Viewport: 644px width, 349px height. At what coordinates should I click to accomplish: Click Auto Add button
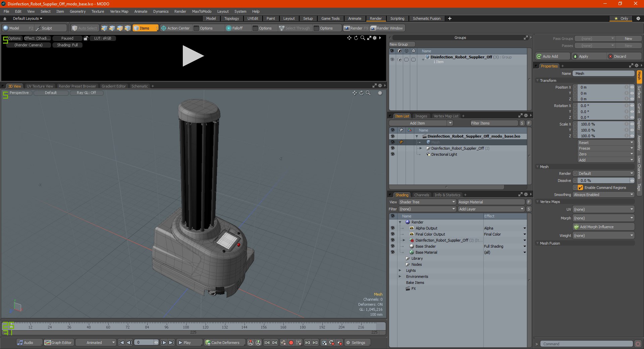pyautogui.click(x=553, y=56)
